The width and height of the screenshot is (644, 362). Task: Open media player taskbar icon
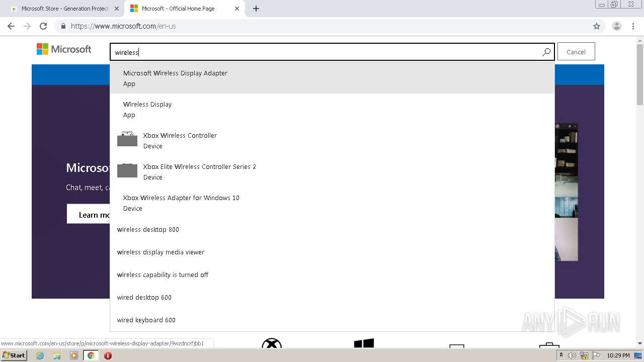[74, 355]
